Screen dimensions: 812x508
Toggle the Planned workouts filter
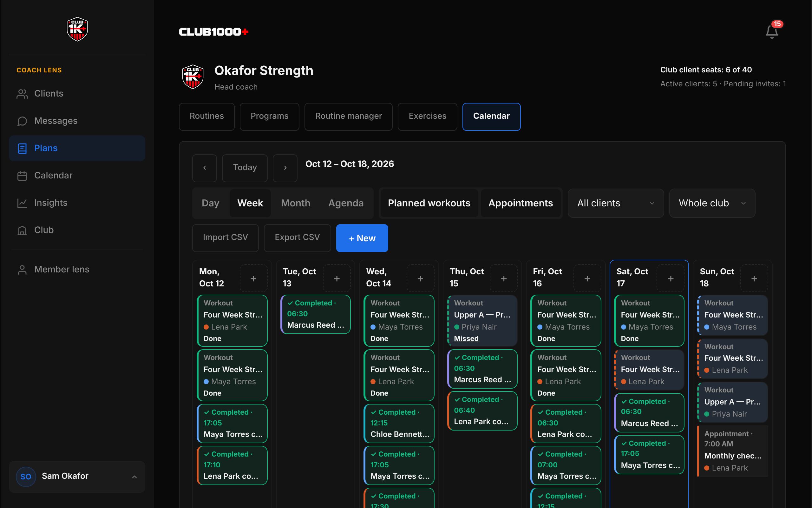[429, 203]
